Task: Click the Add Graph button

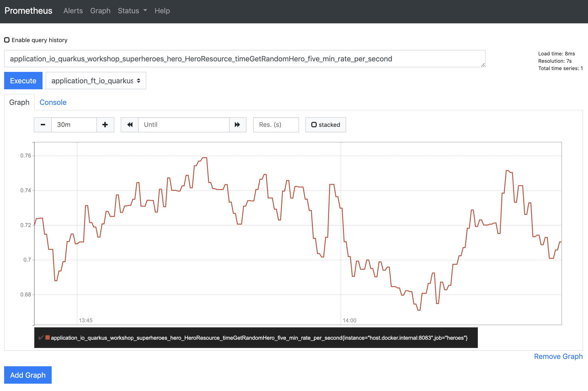Action: (x=28, y=375)
